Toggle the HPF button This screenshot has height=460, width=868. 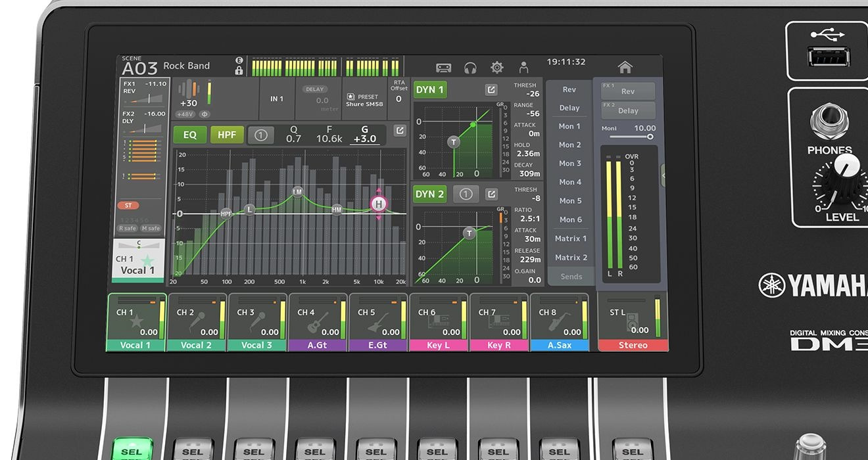coord(227,135)
